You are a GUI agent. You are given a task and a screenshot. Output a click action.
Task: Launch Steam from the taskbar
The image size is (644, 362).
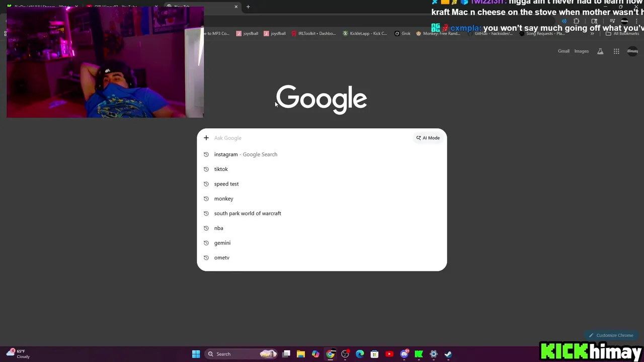point(448,354)
